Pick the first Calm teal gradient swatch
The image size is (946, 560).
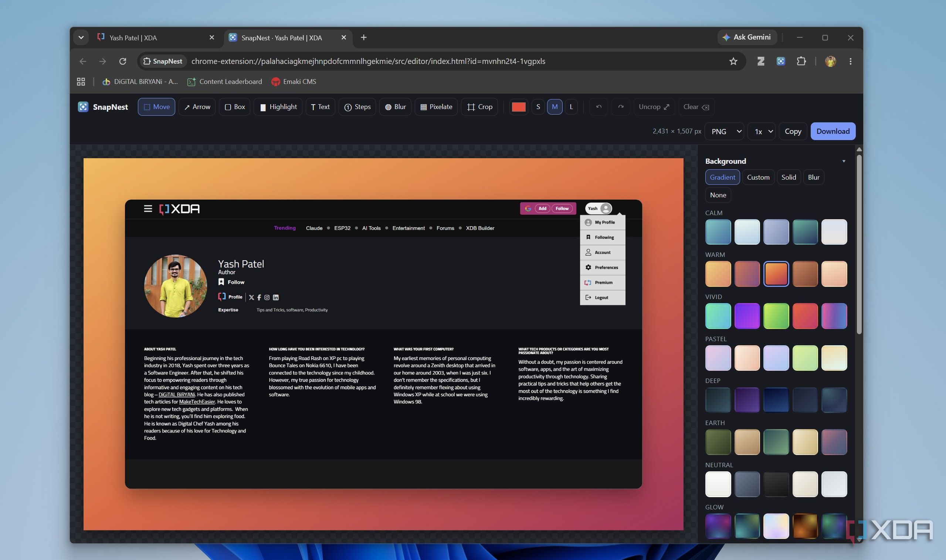tap(718, 232)
